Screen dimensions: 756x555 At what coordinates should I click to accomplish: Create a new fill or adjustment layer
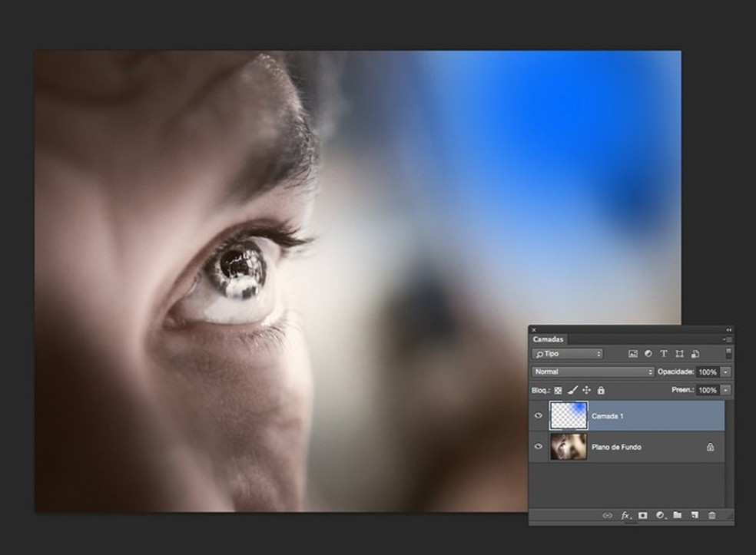[660, 516]
